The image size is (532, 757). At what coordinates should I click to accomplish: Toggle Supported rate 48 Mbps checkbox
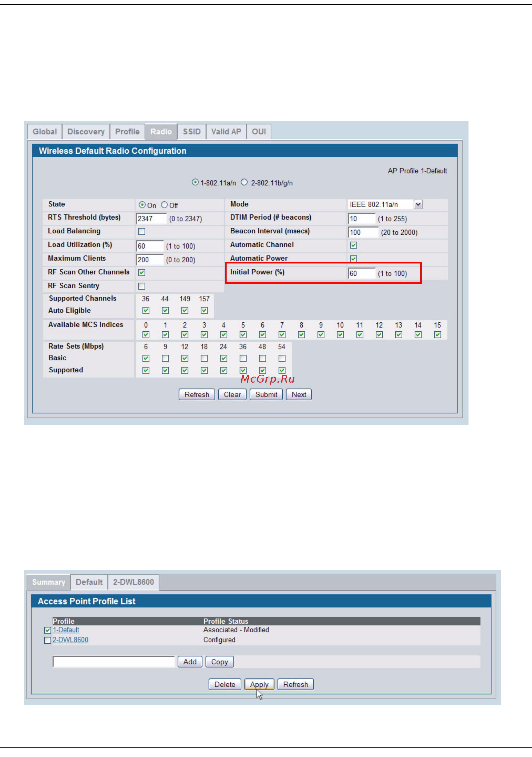point(262,370)
